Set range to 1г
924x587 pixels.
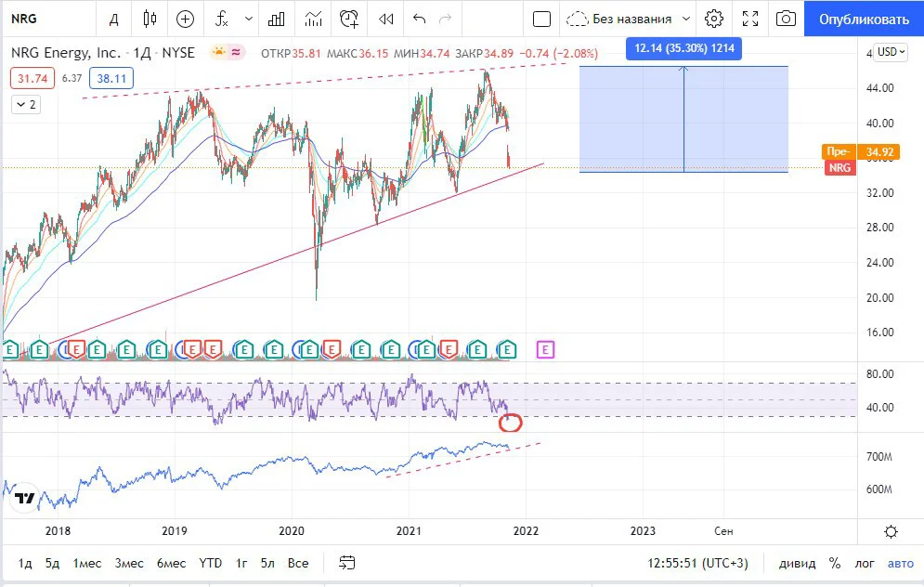(x=241, y=563)
